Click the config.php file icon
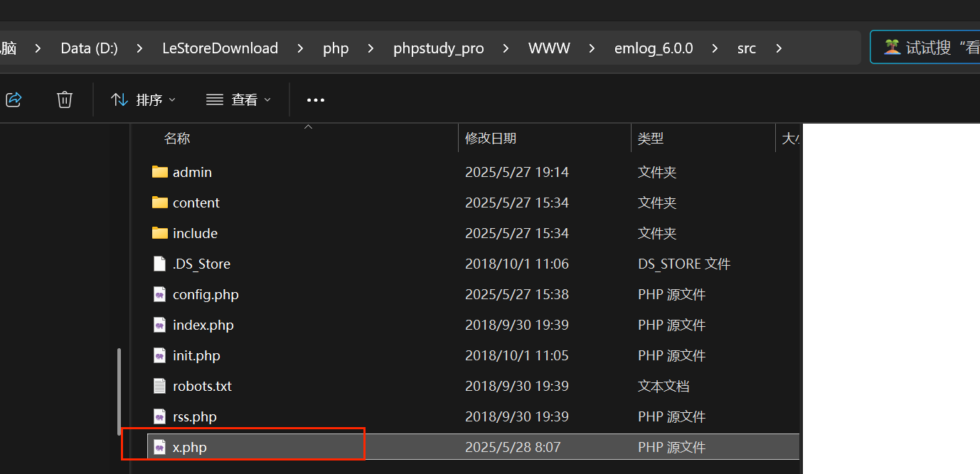This screenshot has width=980, height=474. [160, 294]
